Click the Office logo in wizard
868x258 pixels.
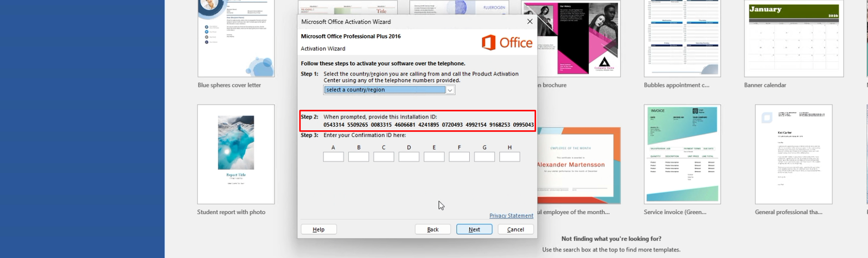tap(507, 42)
